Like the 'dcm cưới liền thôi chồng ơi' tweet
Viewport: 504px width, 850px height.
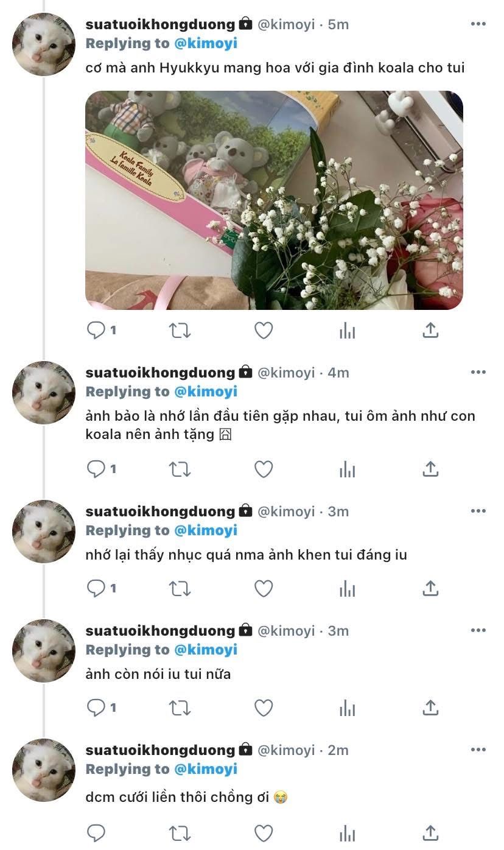263,832
